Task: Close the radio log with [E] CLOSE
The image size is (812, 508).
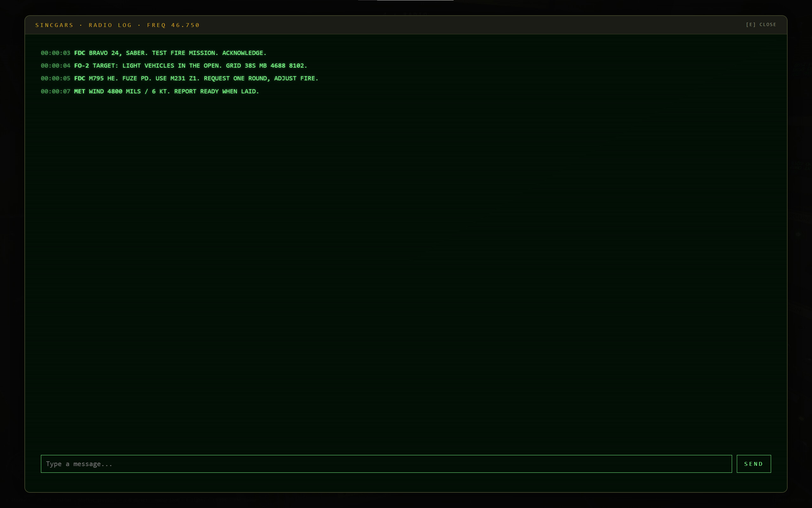Action: click(761, 24)
